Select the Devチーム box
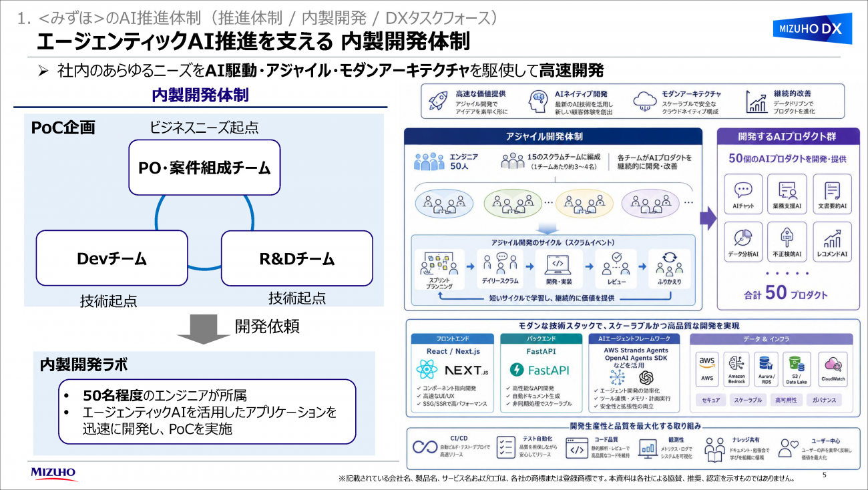Screen dimensions: 868x490 pyautogui.click(x=112, y=258)
